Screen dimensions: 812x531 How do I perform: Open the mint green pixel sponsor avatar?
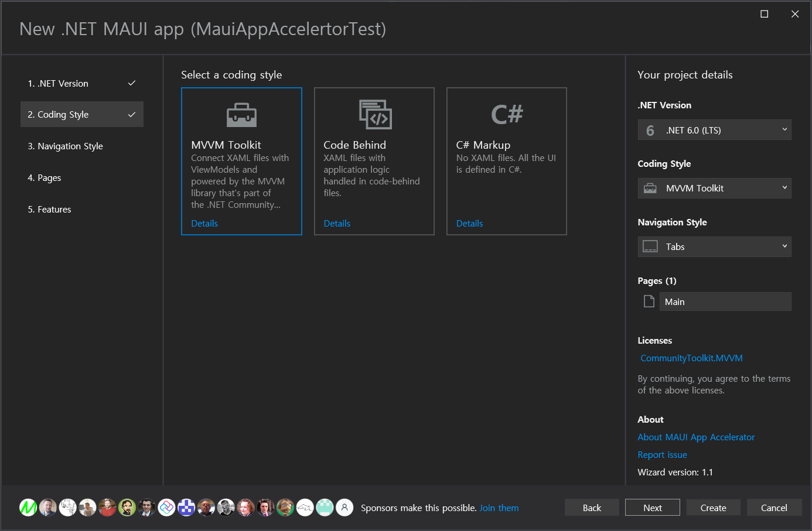[x=325, y=508]
